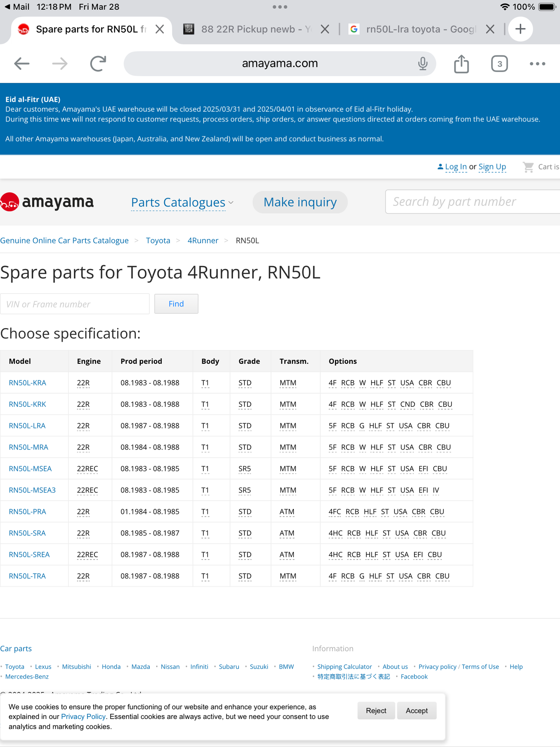
Task: Close the 88 22R Pickup newb tab
Action: (x=325, y=29)
